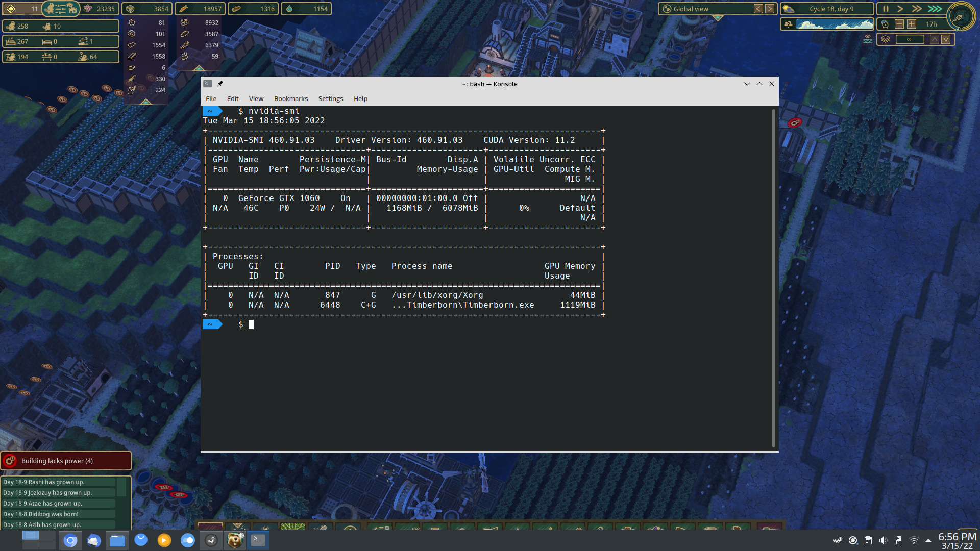
Task: Collapse the materials list under 3854
Action: [145, 101]
